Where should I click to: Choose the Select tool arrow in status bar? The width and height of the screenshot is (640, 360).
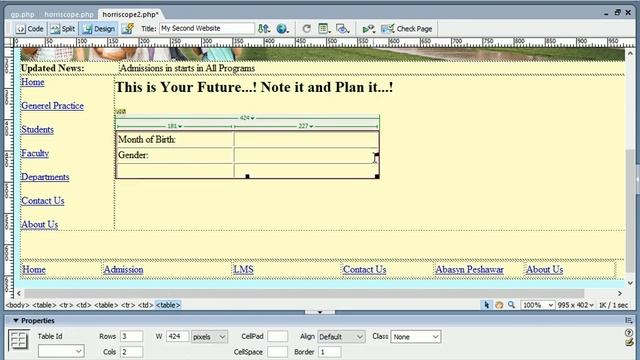pyautogui.click(x=486, y=305)
